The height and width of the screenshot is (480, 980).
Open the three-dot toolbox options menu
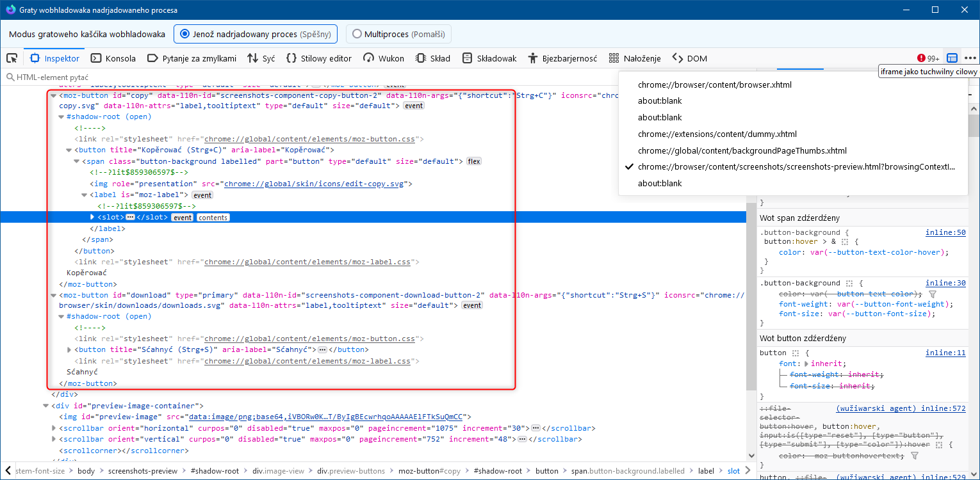(970, 58)
